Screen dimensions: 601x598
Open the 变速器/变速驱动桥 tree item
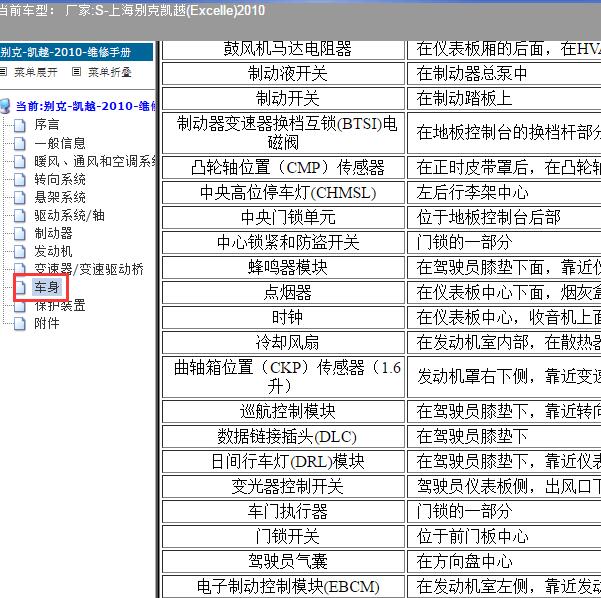tap(89, 269)
